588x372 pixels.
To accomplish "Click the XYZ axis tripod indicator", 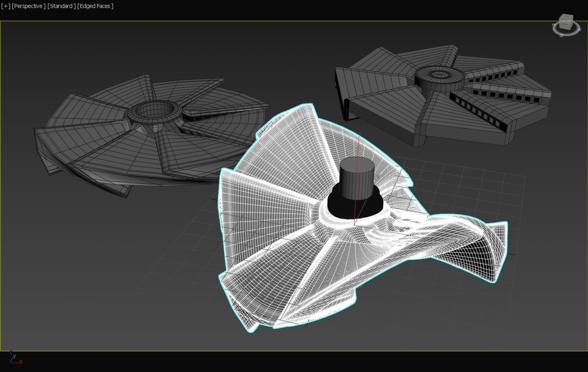I will click(x=15, y=357).
